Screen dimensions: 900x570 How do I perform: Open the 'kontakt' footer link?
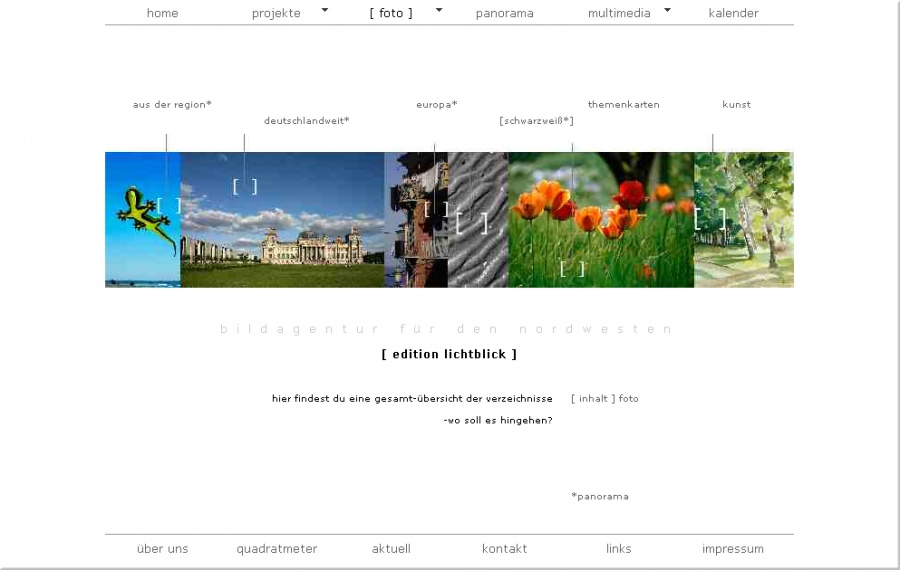(x=504, y=549)
